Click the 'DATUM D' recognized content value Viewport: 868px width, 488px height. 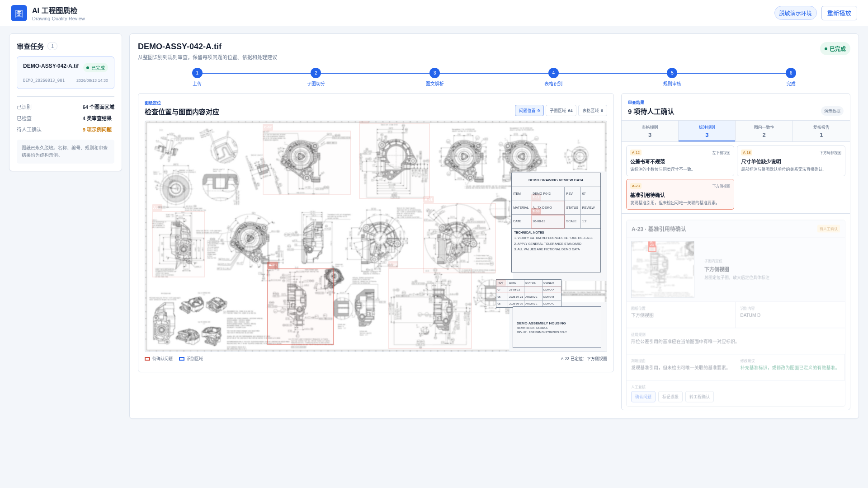click(750, 315)
